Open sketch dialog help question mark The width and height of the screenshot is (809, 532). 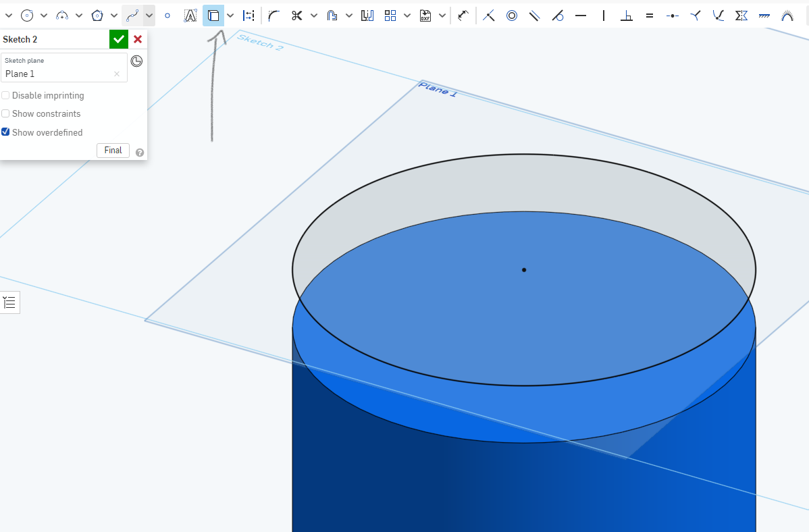click(x=139, y=153)
